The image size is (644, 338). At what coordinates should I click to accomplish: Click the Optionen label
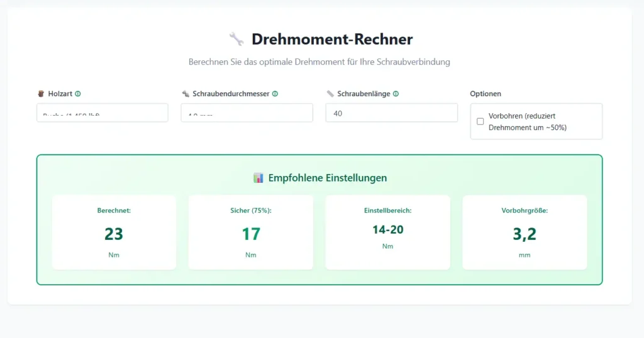click(x=486, y=94)
